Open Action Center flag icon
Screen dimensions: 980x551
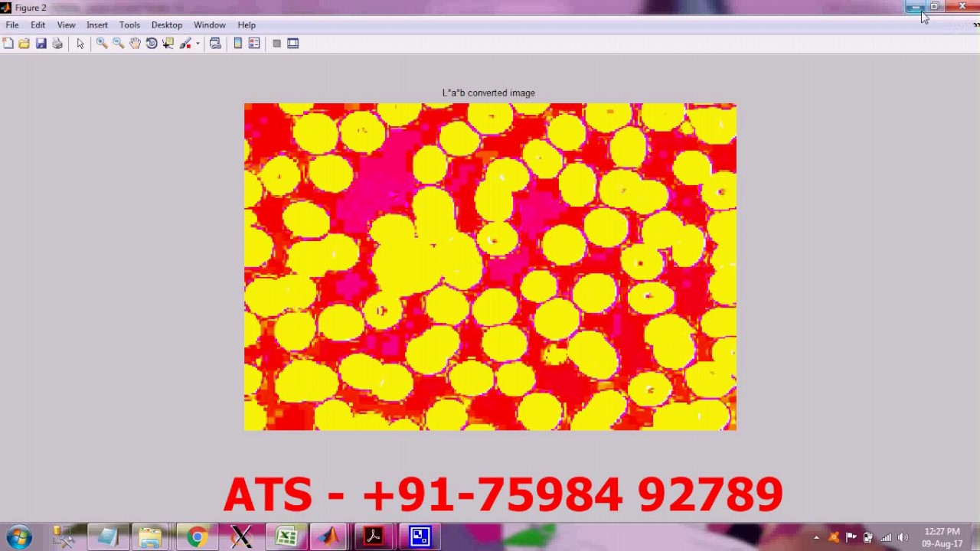pos(851,537)
